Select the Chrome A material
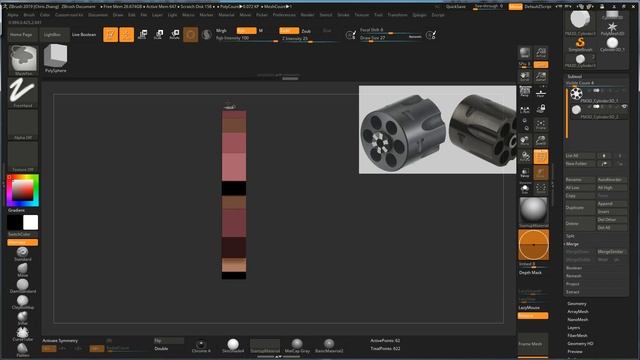This screenshot has width=640, height=360. click(201, 346)
